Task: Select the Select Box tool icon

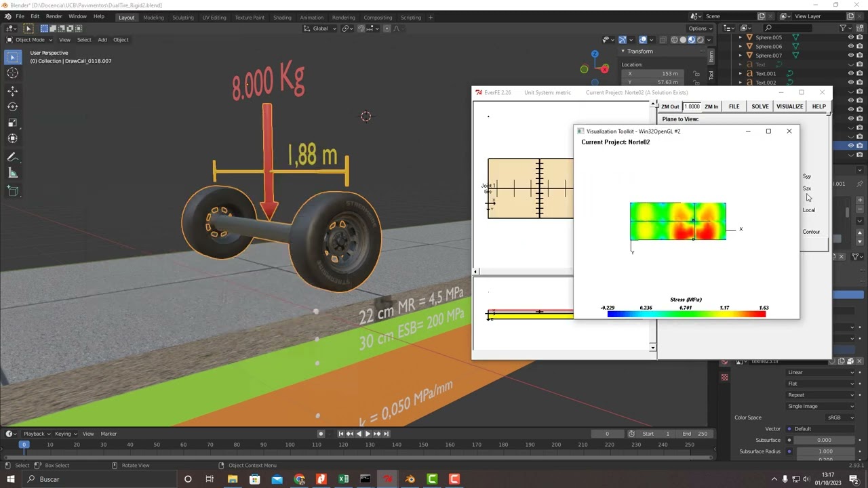Action: click(12, 57)
